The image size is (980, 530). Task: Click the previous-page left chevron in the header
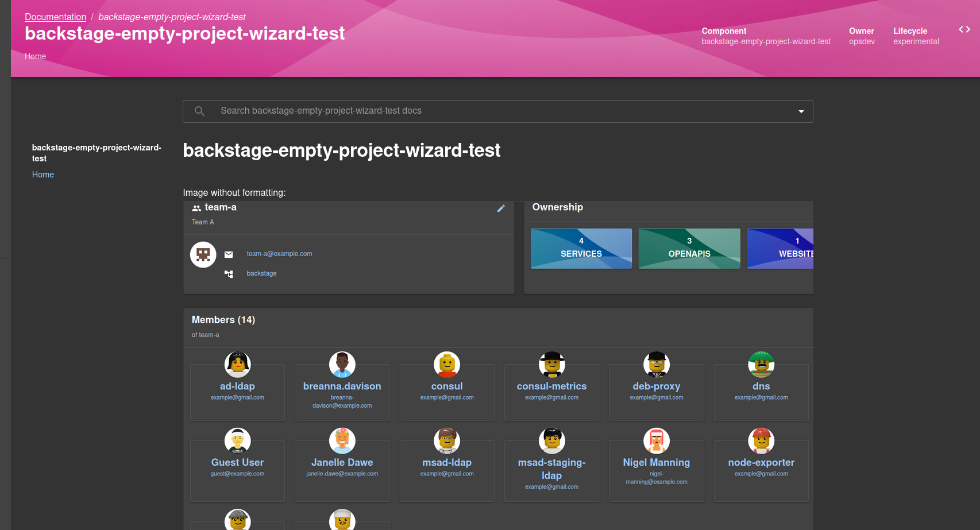coord(960,29)
